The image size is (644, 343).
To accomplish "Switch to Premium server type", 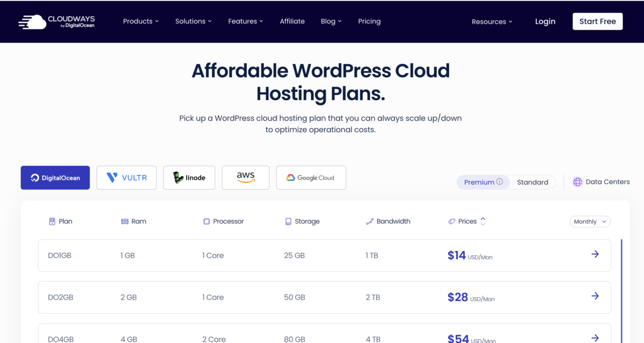I will point(483,182).
